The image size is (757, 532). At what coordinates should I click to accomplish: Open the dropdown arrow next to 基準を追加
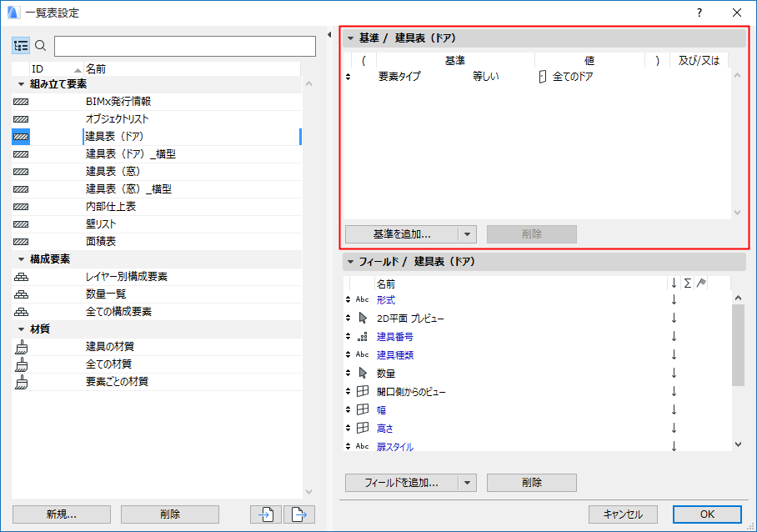click(468, 234)
